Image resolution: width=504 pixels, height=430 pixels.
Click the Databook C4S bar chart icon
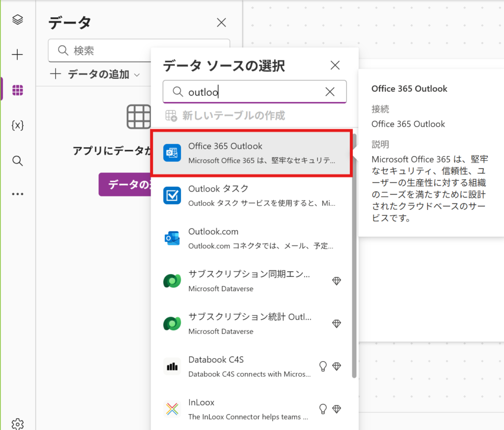pos(172,366)
